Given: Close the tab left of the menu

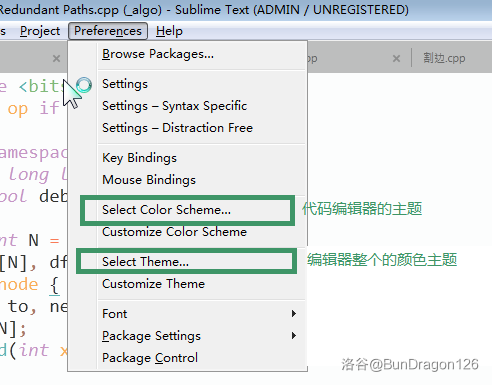Looking at the screenshot, I should 56,59.
